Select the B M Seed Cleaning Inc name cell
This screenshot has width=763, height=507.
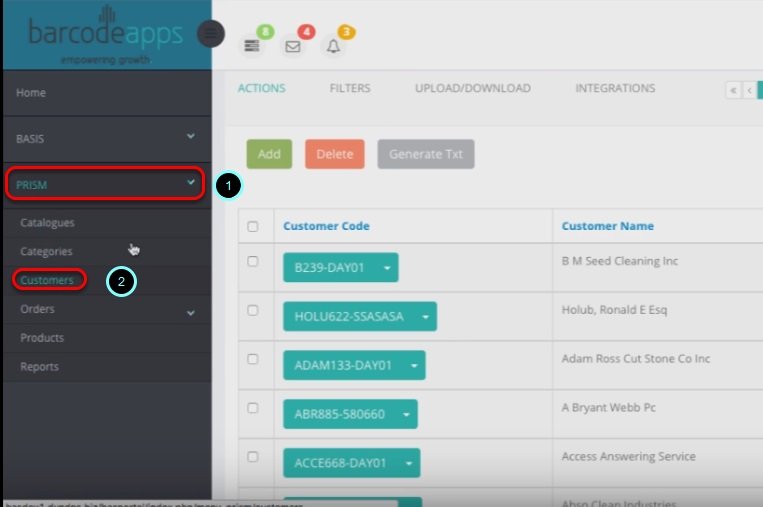click(619, 261)
